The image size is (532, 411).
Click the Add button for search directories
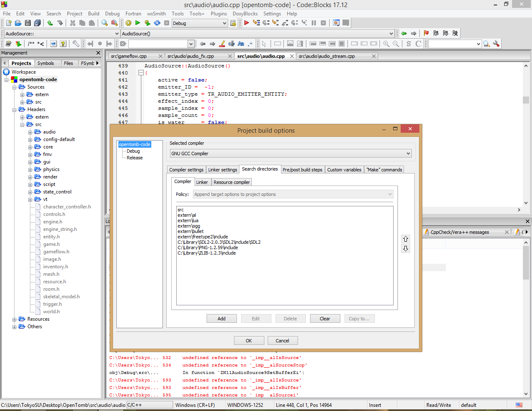pos(222,318)
